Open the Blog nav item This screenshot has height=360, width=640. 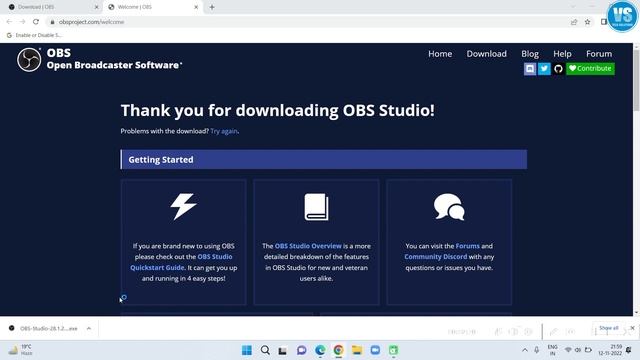pos(530,54)
